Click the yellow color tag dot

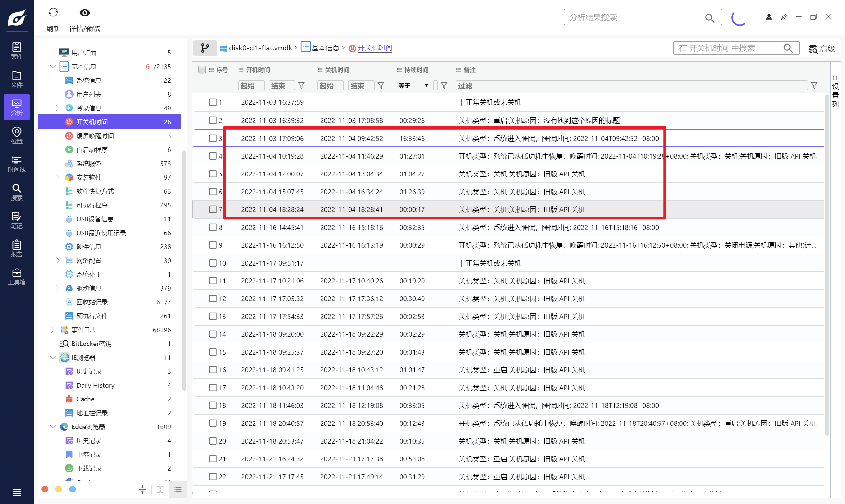click(x=58, y=489)
